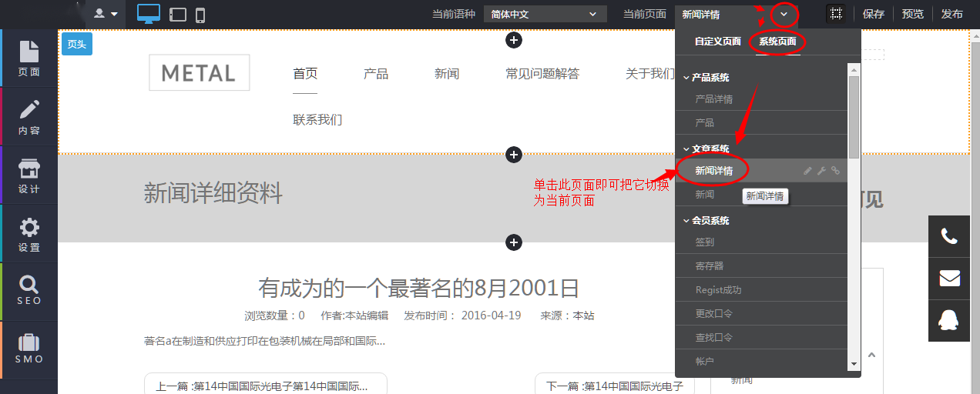The height and width of the screenshot is (394, 980).
Task: Open the SMO briefcase panel
Action: pyautogui.click(x=29, y=349)
